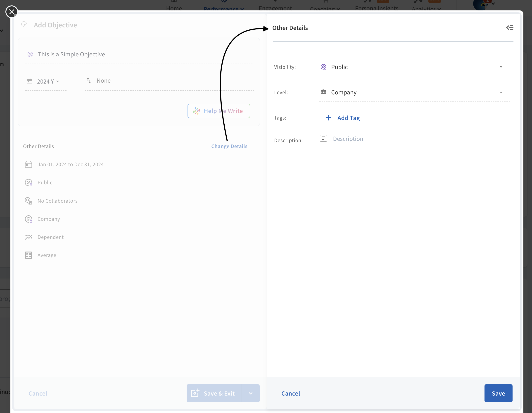Close the dialog with X button
This screenshot has height=413, width=532.
pyautogui.click(x=12, y=12)
